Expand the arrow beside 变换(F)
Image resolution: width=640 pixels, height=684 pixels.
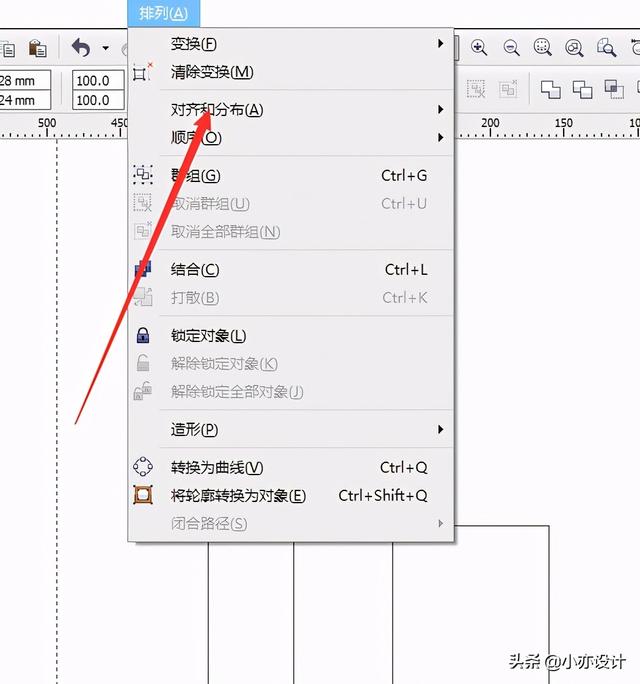tap(441, 43)
